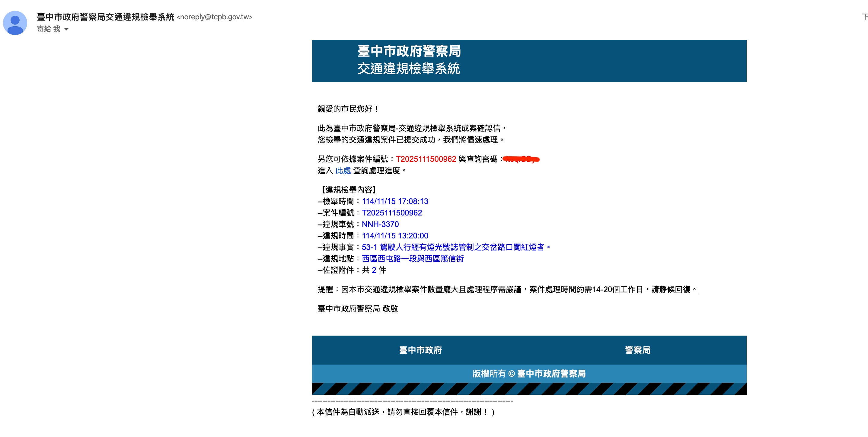Click the header subtitle 交通違規檢舉系統
The image size is (868, 437).
pos(409,69)
